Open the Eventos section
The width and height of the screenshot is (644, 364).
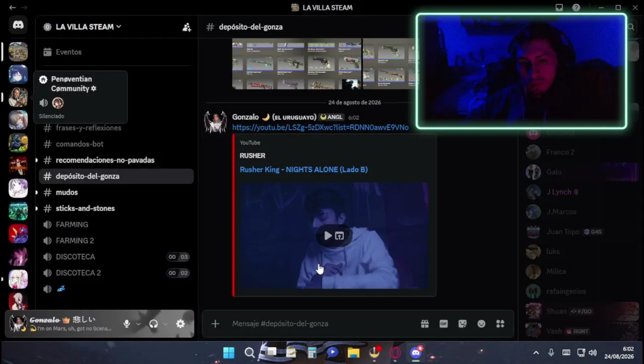pyautogui.click(x=116, y=52)
